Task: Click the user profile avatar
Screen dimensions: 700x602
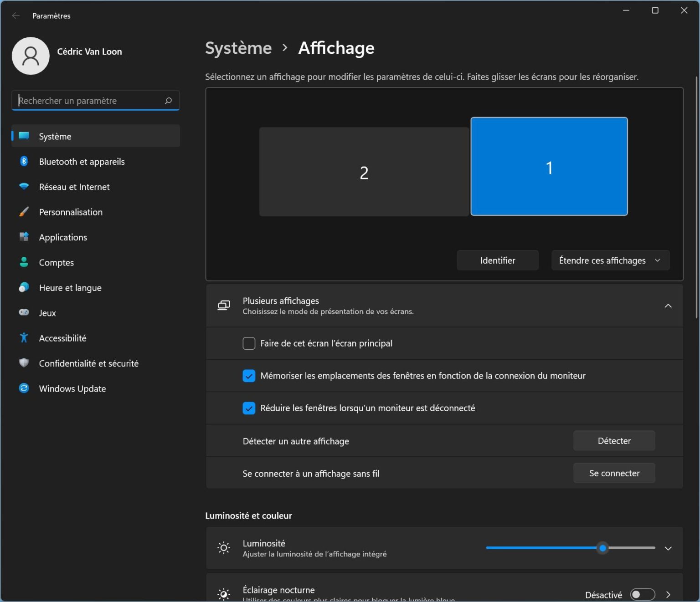Action: coord(31,56)
